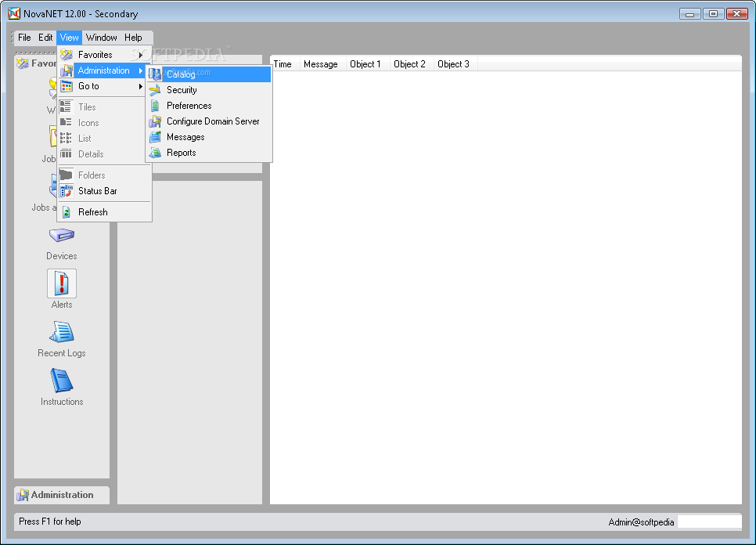
Task: Sort by the Message column header
Action: (323, 64)
